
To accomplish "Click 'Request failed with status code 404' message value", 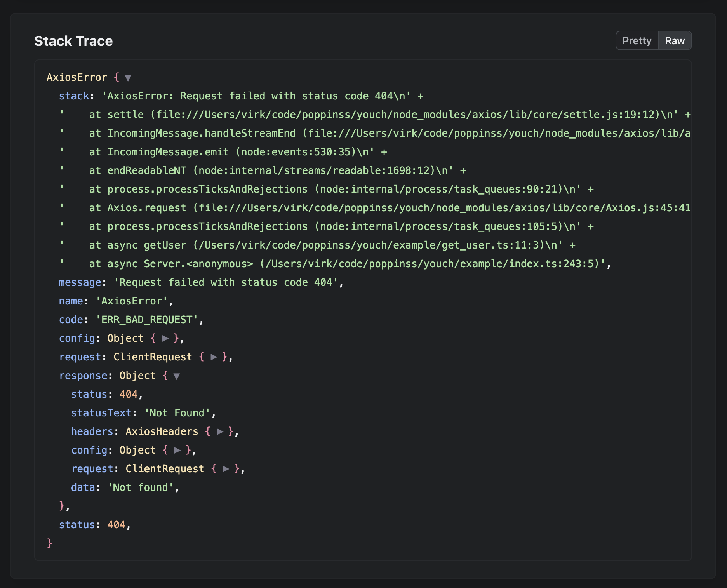I will click(x=226, y=282).
